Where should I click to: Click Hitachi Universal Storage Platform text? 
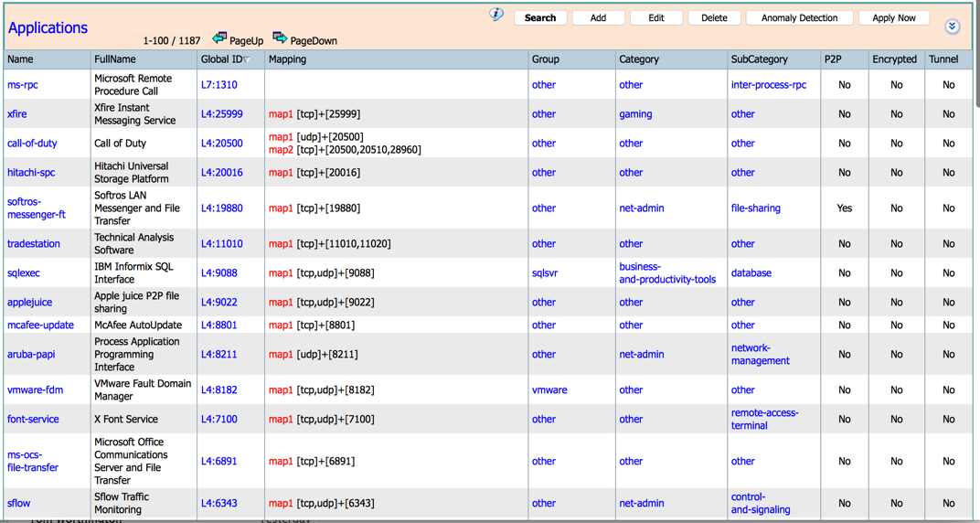[x=132, y=173]
